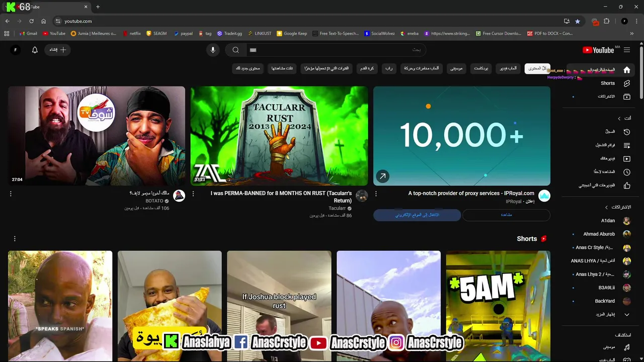Viewport: 644px width, 362px height.
Task: Select the موسيقى filter chip
Action: pyautogui.click(x=456, y=68)
